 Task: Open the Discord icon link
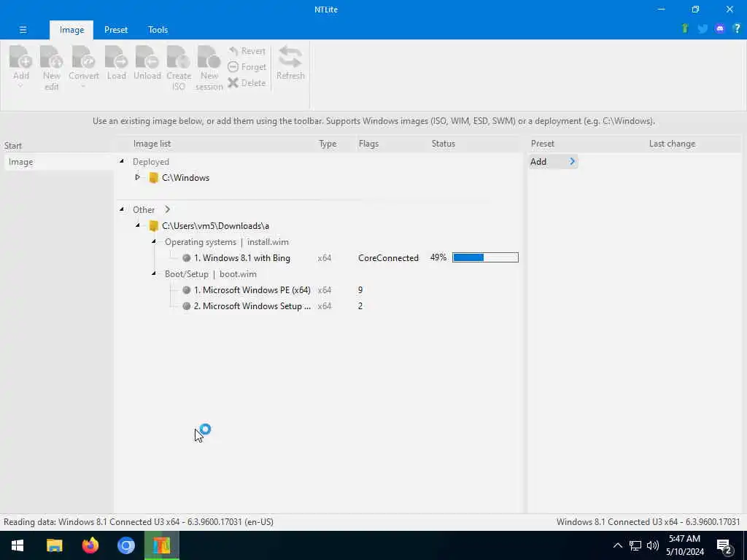click(720, 28)
